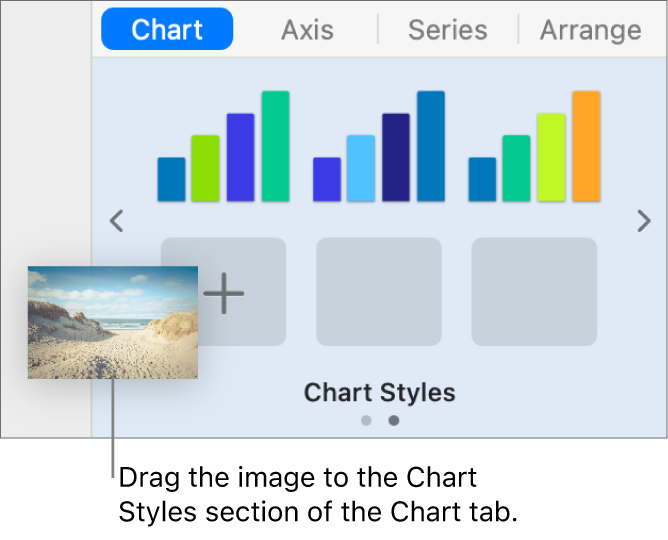Image resolution: width=668 pixels, height=540 pixels.
Task: Click the tall teal bar in first style
Action: point(275,146)
